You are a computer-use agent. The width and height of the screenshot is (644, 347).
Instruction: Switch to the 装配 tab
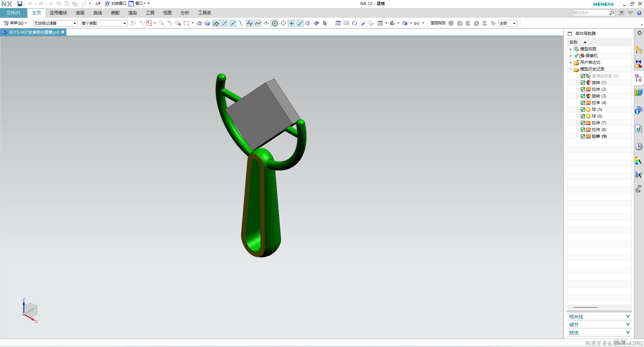pyautogui.click(x=115, y=13)
